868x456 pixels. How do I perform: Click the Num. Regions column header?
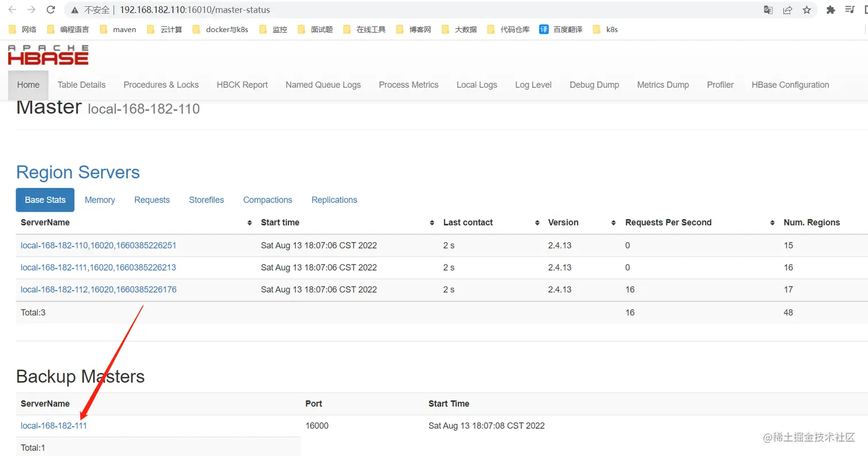point(812,223)
